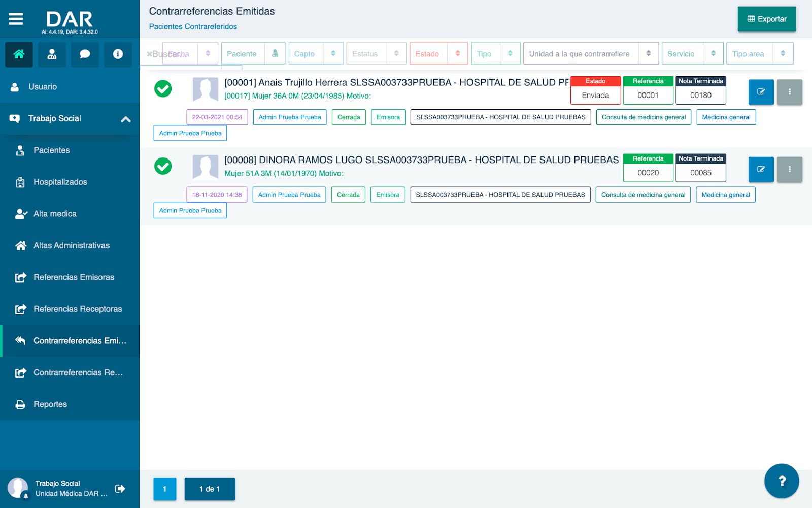Image resolution: width=812 pixels, height=508 pixels.
Task: Click the Paciente filter field
Action: (x=243, y=54)
